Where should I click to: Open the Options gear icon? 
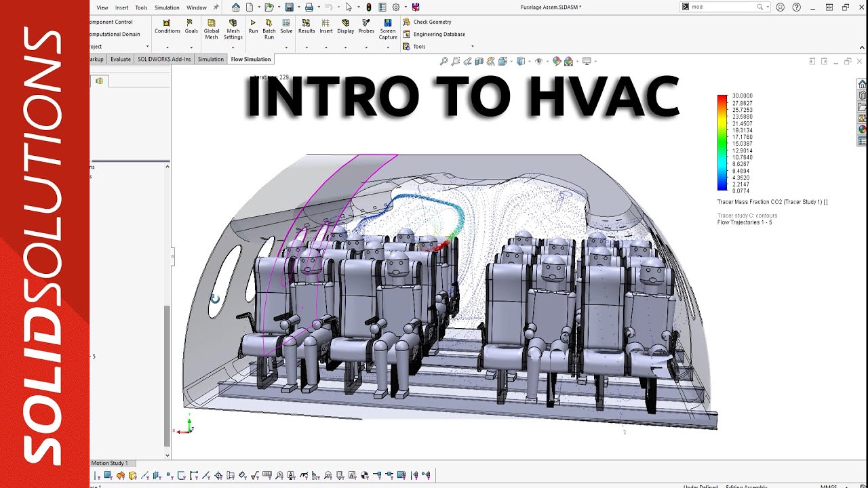pyautogui.click(x=396, y=7)
